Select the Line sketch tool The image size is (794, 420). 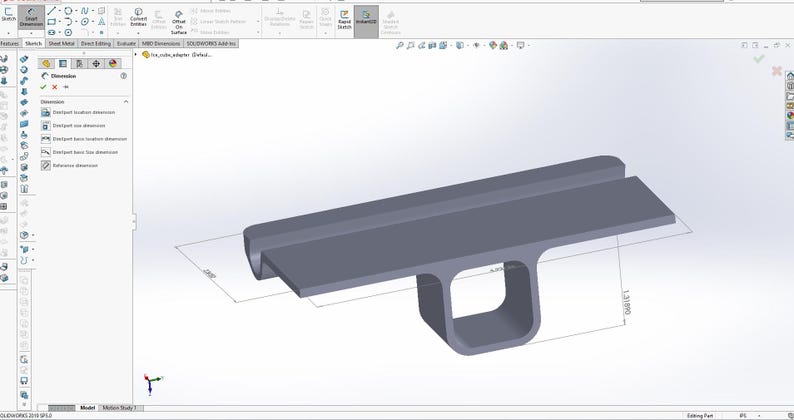[x=52, y=11]
